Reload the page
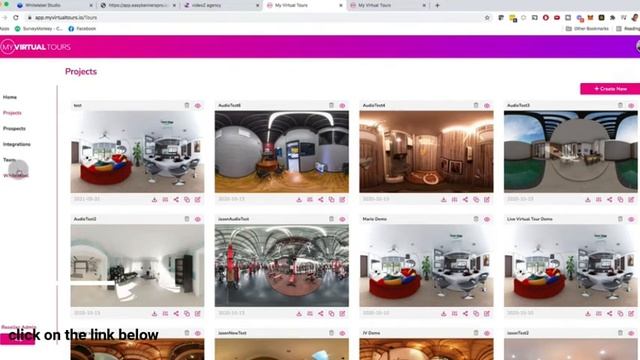 [x=16, y=18]
